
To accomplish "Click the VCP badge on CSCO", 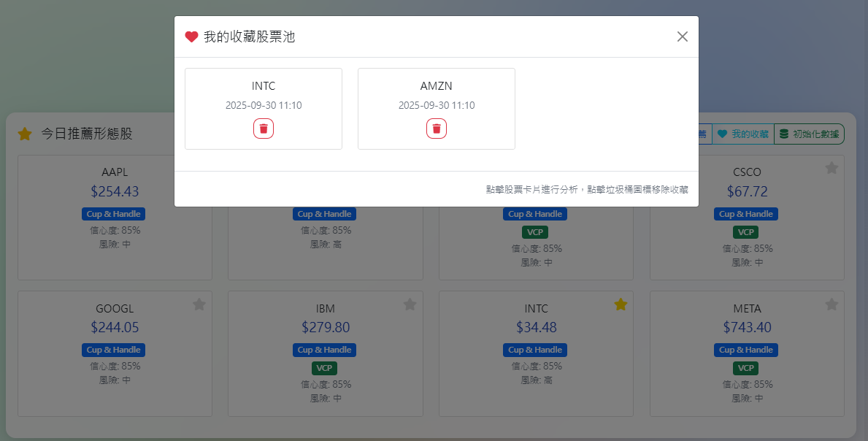I will pyautogui.click(x=745, y=232).
